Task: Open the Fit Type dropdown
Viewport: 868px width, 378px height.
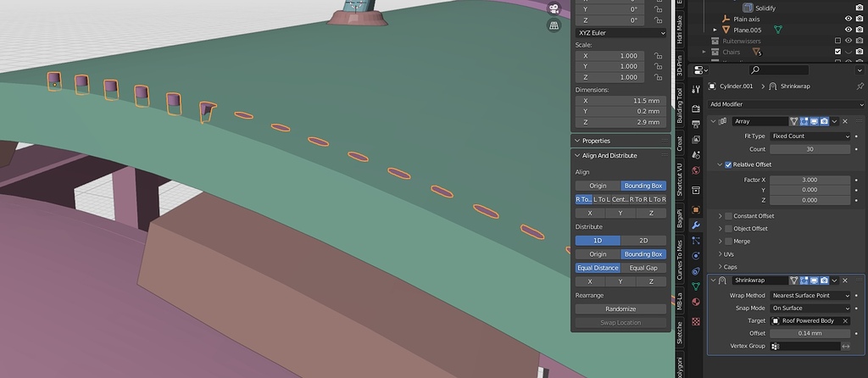Action: [810, 136]
